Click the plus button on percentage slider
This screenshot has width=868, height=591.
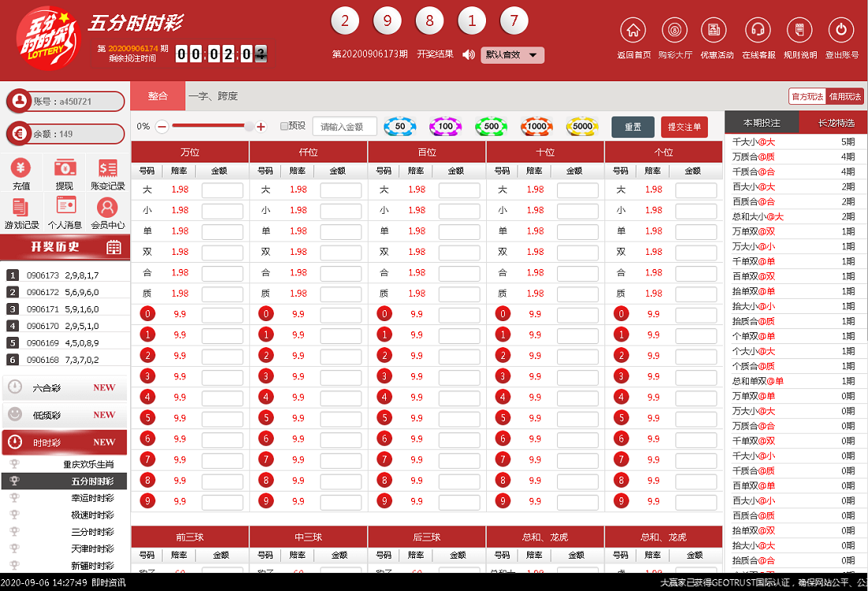261,126
